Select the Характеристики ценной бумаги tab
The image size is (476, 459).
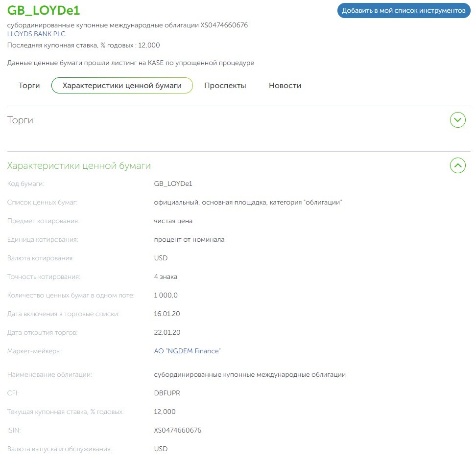[x=122, y=86]
